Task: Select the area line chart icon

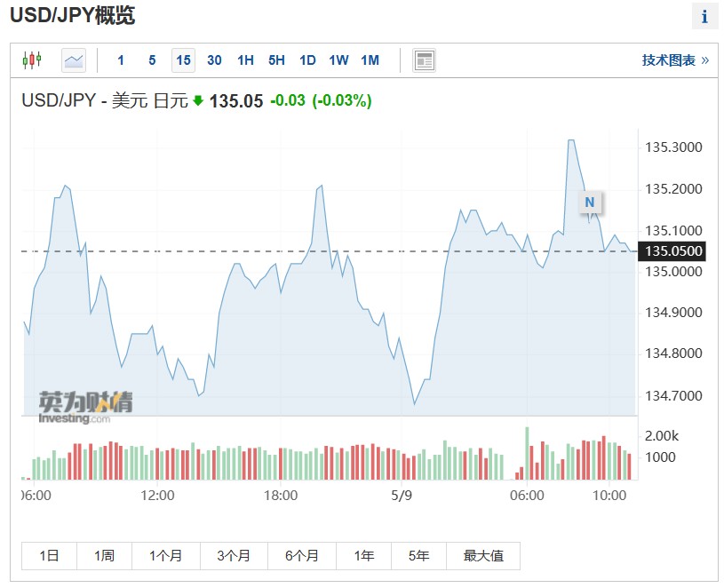Action: (x=74, y=60)
